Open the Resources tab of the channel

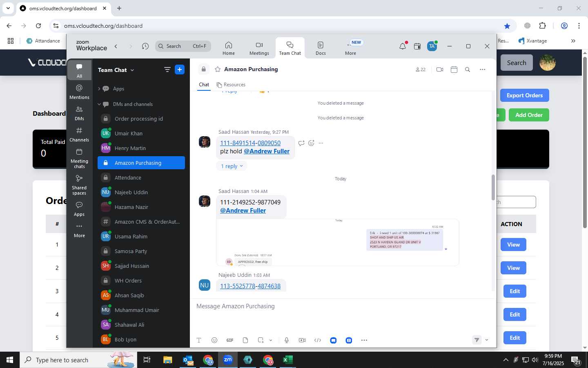(231, 85)
